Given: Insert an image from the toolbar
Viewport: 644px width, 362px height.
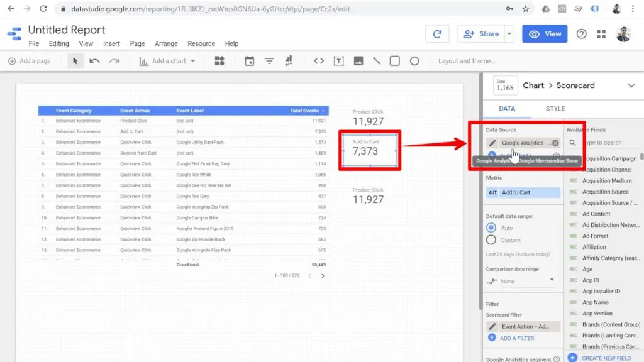Looking at the screenshot, I should coord(358,61).
